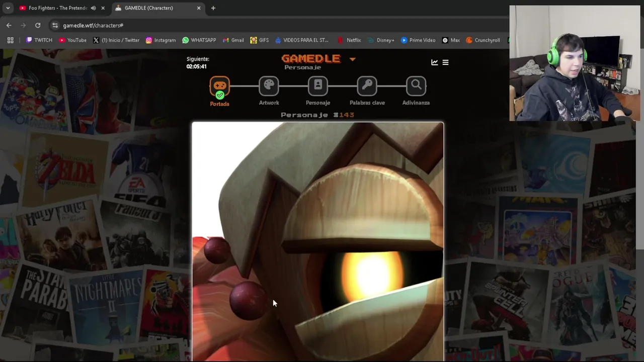
Task: Click the GAMEDLE logo
Action: tap(310, 59)
